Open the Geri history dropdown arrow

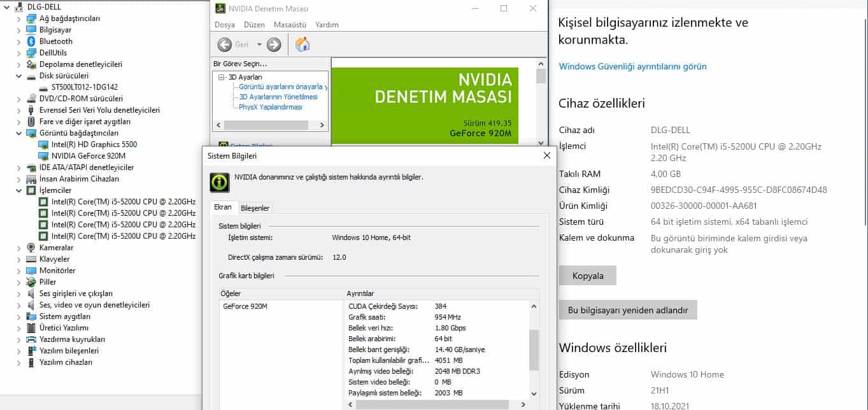coord(259,45)
